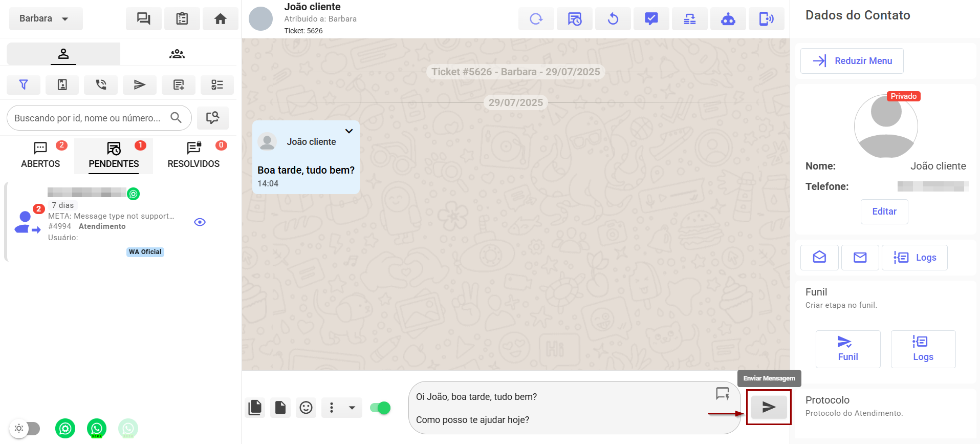Open quick replies icon in message box

point(722,394)
